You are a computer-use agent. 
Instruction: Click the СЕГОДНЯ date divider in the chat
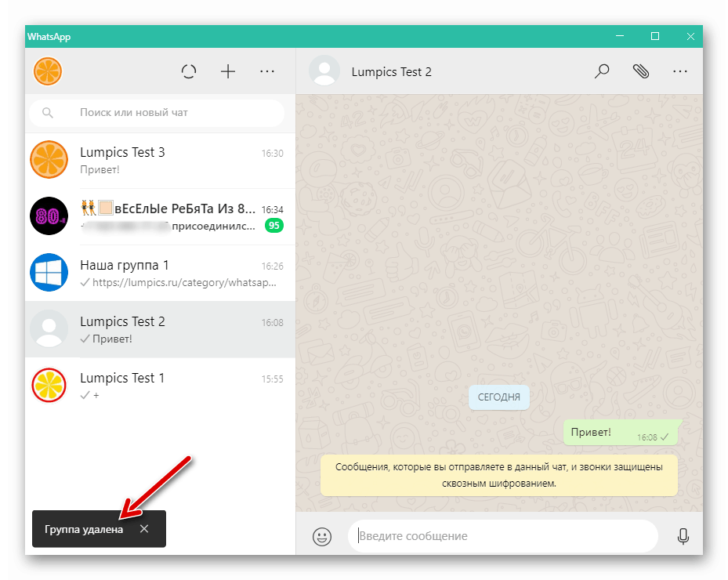tap(499, 397)
